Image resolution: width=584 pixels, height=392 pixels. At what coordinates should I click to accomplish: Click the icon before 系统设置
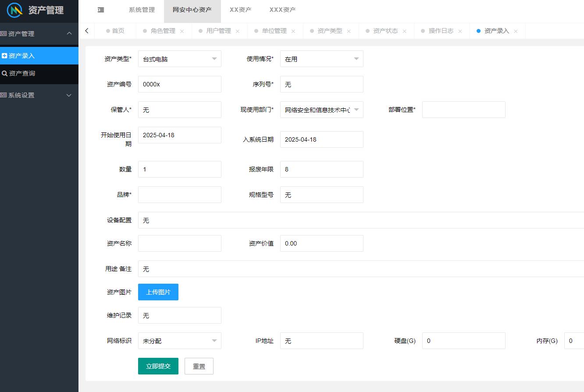4,95
